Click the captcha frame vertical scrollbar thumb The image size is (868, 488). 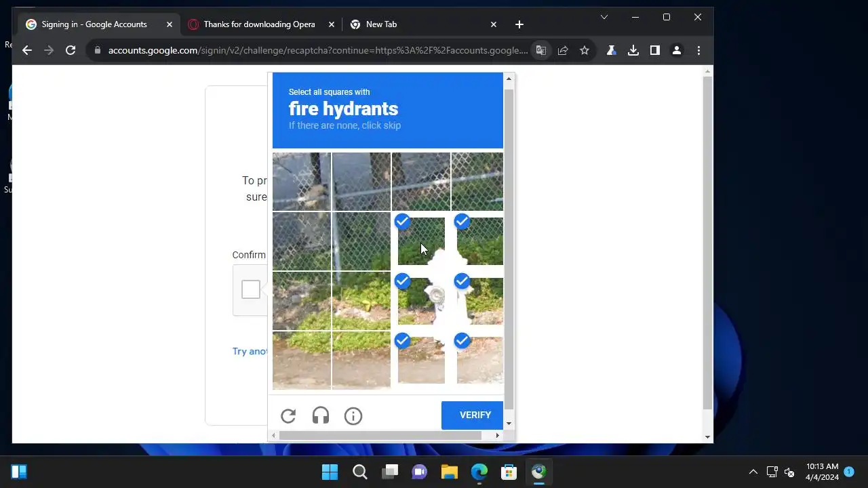(509, 249)
